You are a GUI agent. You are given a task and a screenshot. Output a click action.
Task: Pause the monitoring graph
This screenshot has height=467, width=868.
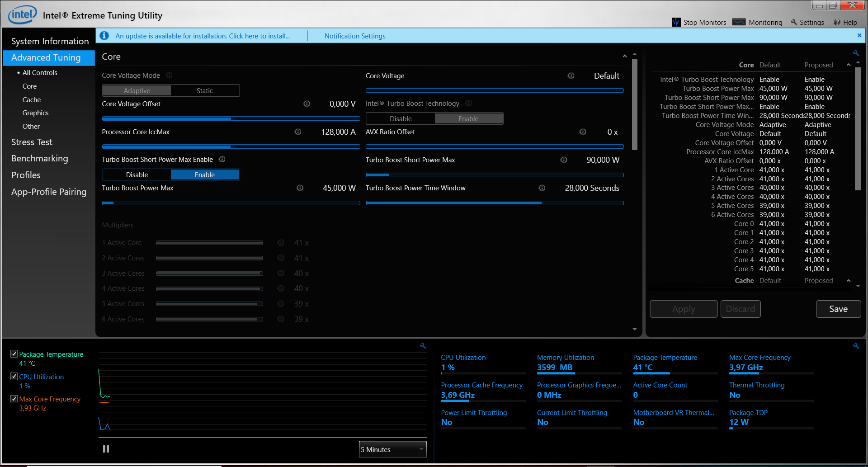(106, 449)
